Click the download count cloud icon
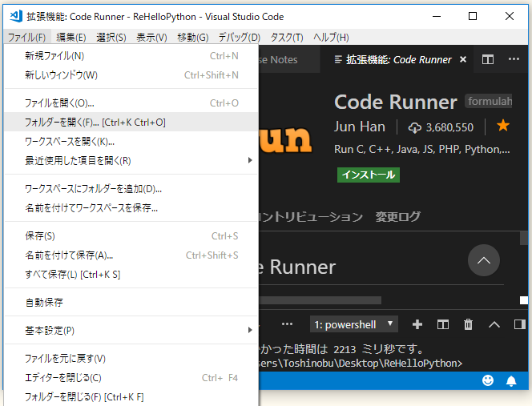 point(414,127)
